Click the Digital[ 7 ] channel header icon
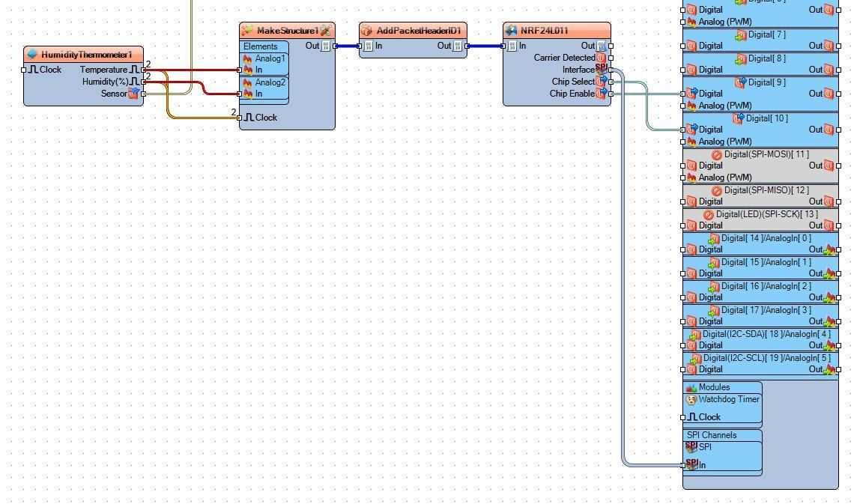Viewport: 854px width, 504px height. 741,35
